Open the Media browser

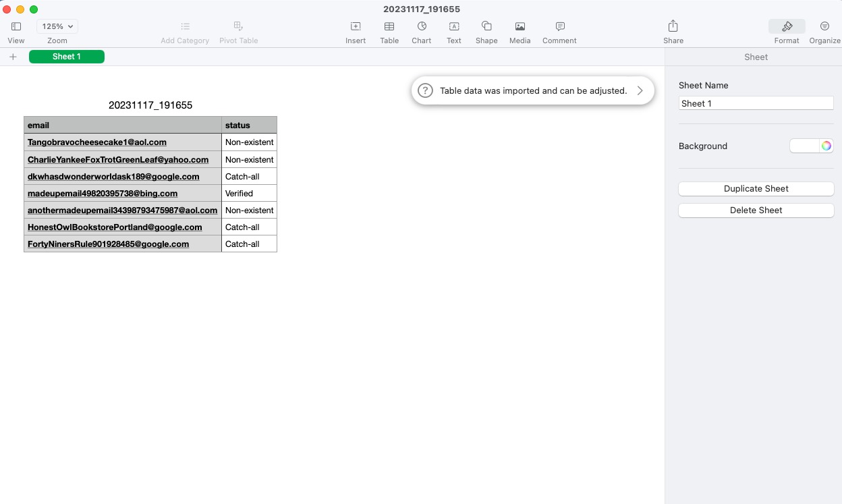(520, 30)
